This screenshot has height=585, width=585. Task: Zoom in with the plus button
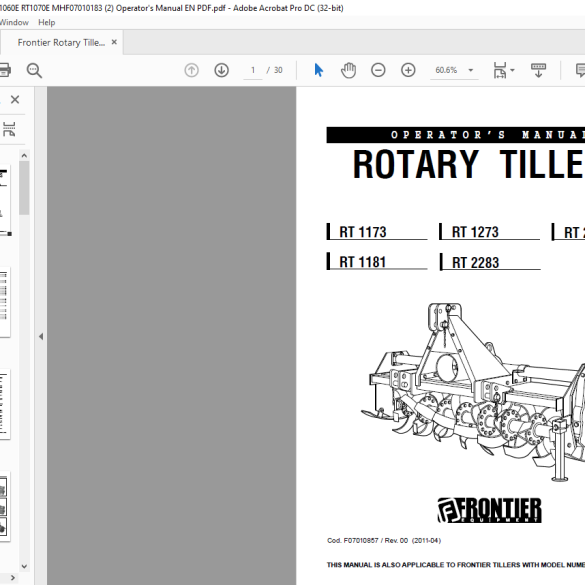(408, 70)
